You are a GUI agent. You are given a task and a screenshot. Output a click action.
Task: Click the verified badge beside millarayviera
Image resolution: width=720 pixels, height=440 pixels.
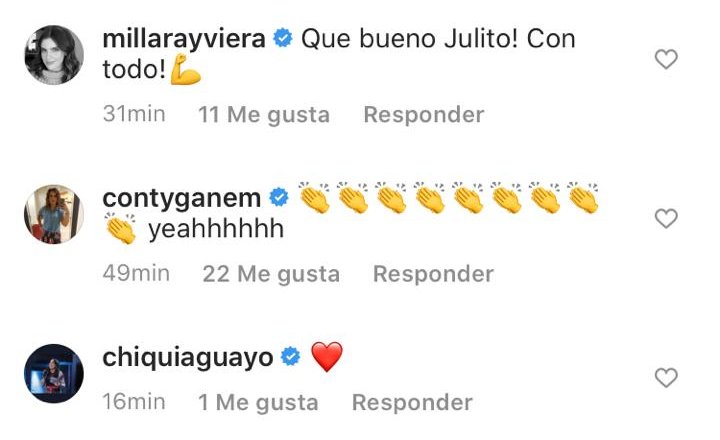coord(283,38)
